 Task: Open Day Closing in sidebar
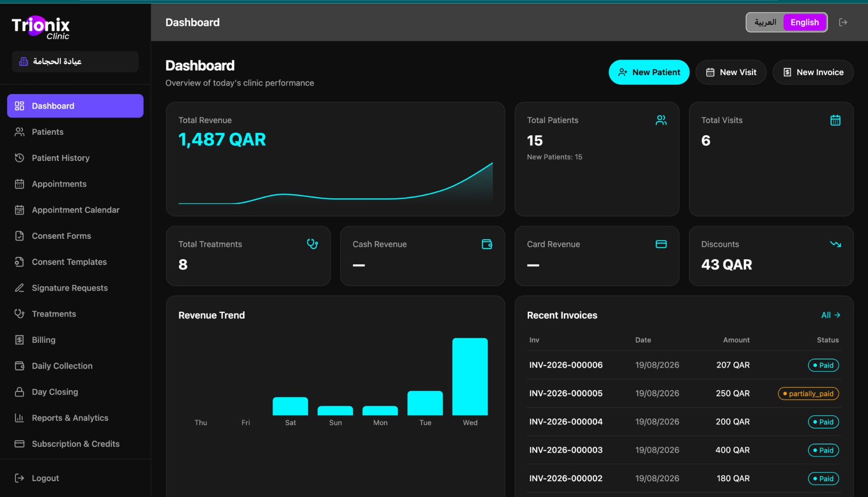point(75,392)
